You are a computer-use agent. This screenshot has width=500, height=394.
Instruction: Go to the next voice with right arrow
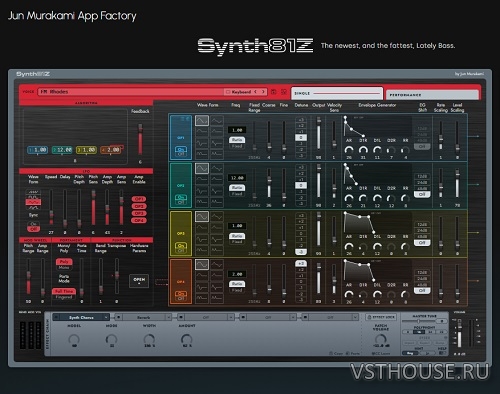(263, 92)
